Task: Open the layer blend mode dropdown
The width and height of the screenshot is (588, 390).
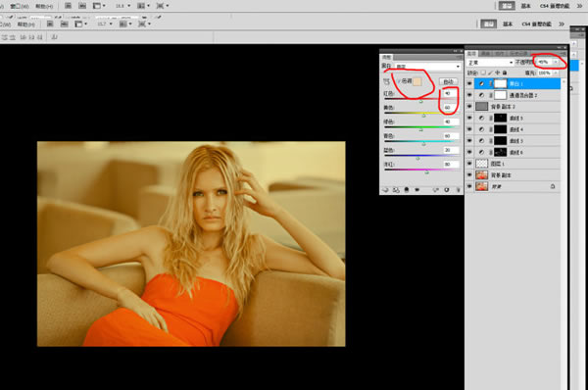Action: (490, 63)
